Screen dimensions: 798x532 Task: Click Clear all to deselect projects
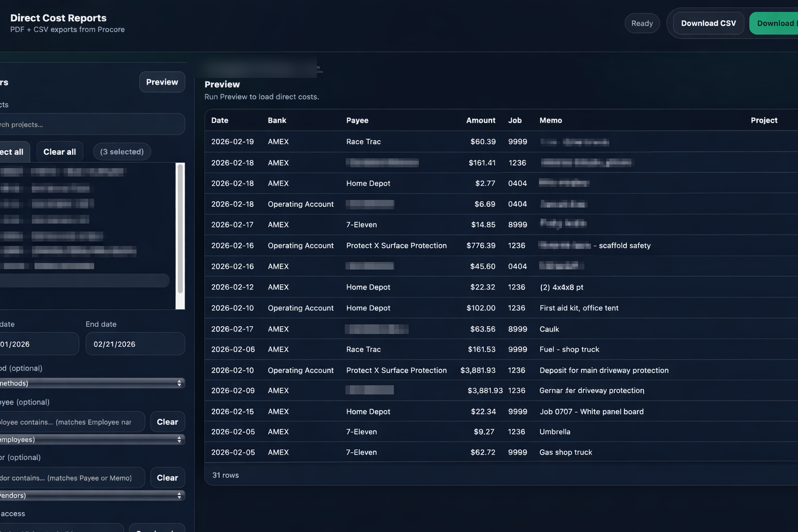click(x=59, y=151)
